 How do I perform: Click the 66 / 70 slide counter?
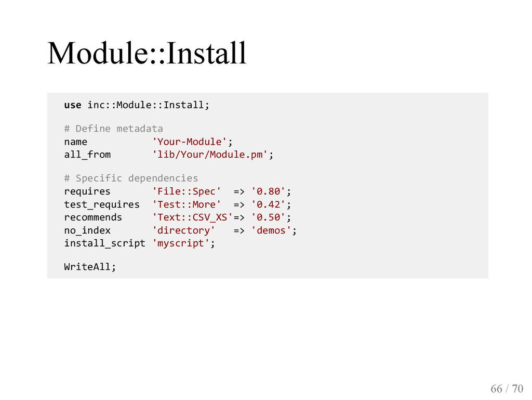507,389
